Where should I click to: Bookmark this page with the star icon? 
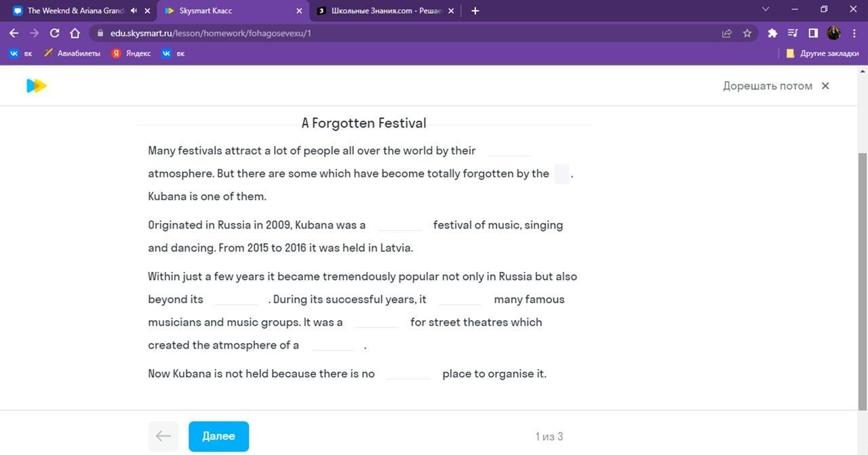[747, 33]
